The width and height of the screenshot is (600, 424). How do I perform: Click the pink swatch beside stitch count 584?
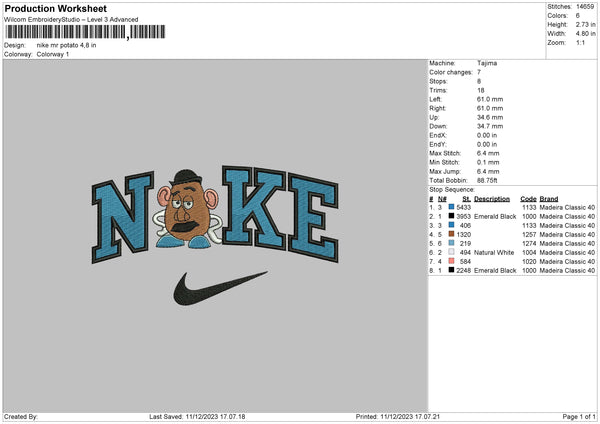[452, 261]
